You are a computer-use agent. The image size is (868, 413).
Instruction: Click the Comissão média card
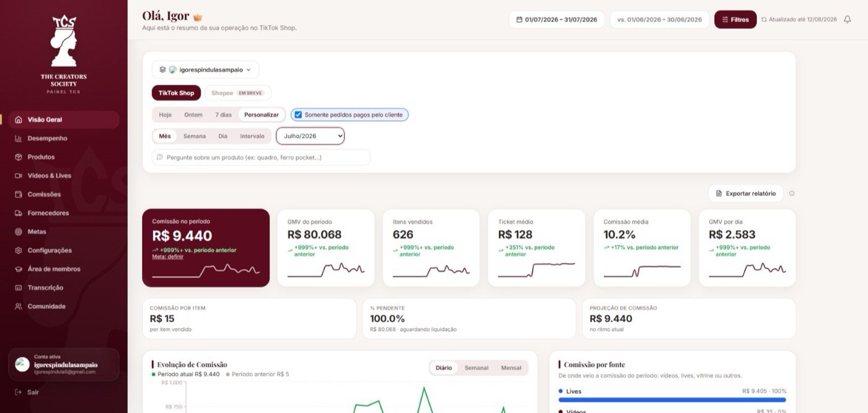[x=642, y=248]
